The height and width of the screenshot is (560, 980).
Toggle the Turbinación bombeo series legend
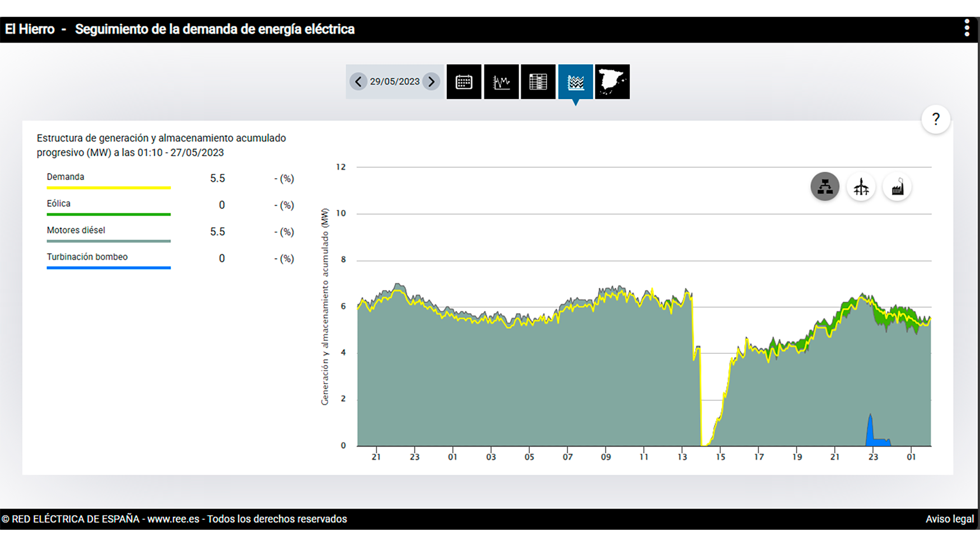coord(87,257)
